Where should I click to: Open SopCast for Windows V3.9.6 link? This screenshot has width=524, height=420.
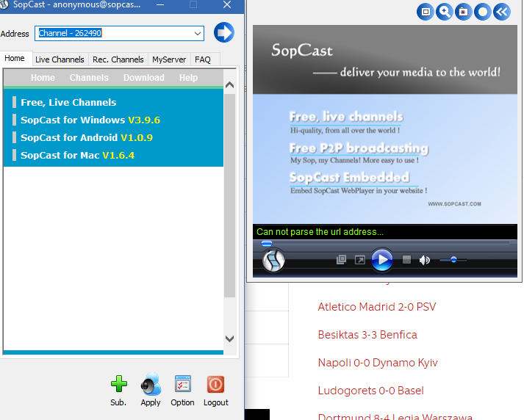coord(90,120)
